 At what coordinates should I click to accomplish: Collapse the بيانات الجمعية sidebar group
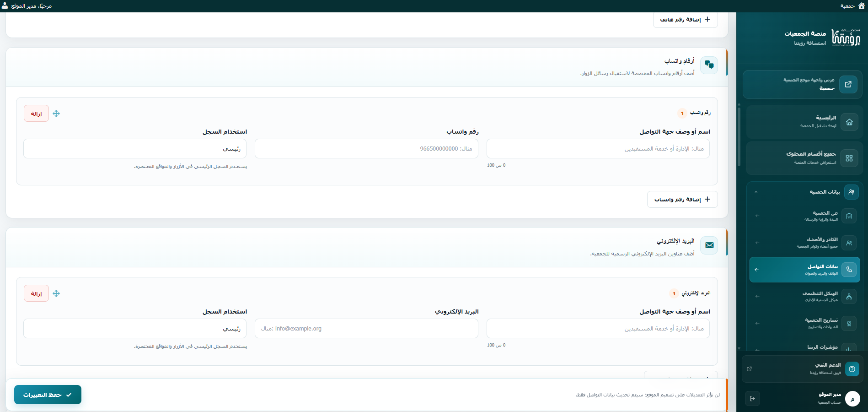coord(804,192)
